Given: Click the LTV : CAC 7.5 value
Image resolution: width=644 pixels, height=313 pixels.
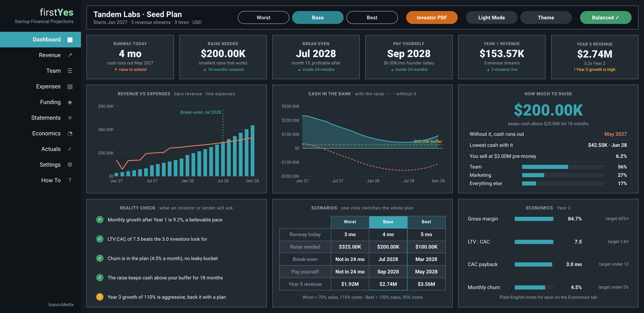Looking at the screenshot, I should [578, 242].
